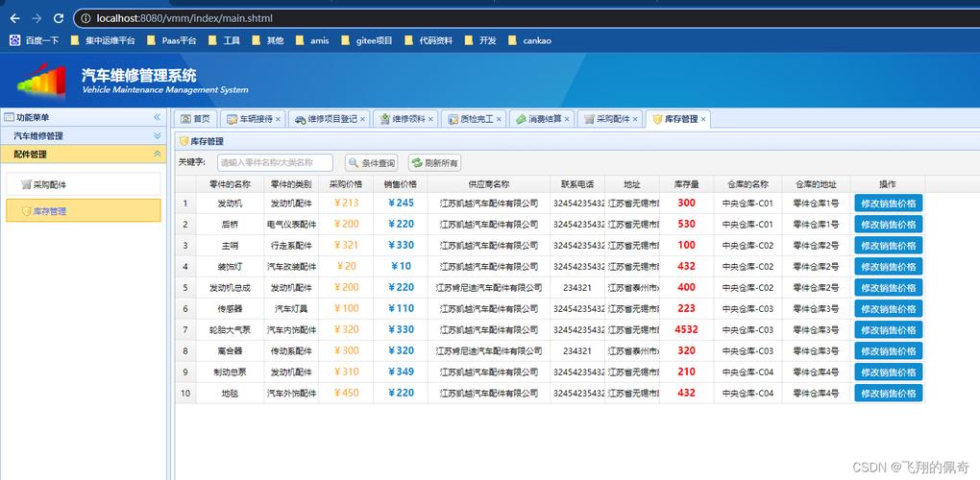Image resolution: width=980 pixels, height=480 pixels.
Task: Switch to the 车辆接待 tab
Action: click(x=251, y=119)
